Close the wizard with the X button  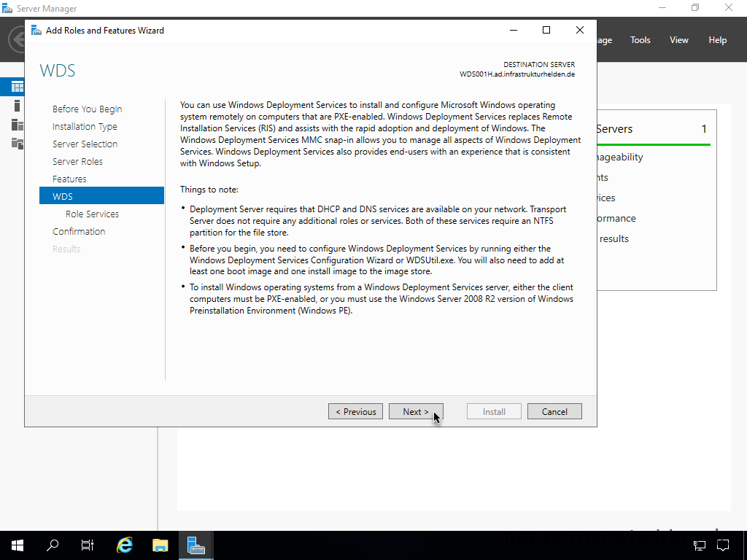point(580,30)
